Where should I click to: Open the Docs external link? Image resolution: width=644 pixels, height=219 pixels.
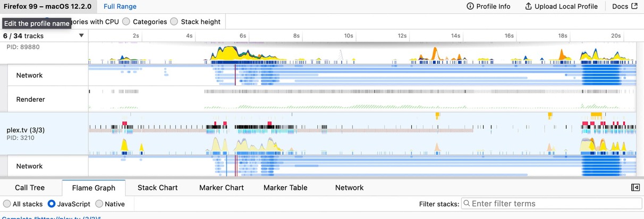624,6
